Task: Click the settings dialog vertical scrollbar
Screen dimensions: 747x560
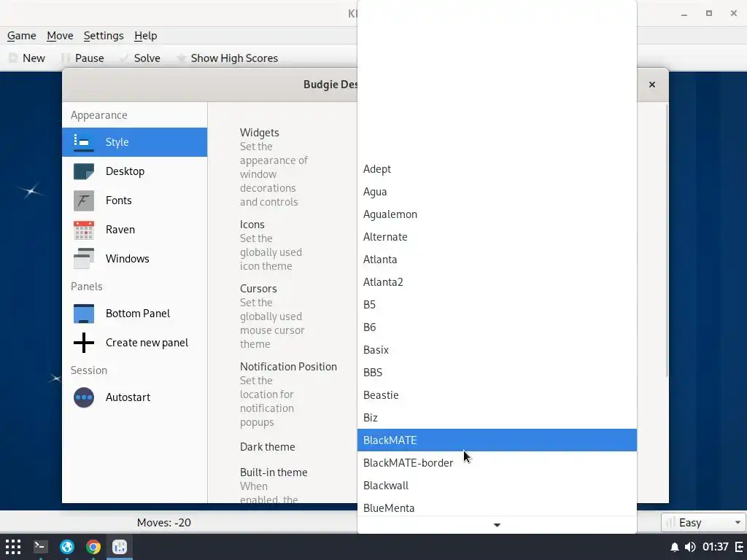Action: click(667, 241)
